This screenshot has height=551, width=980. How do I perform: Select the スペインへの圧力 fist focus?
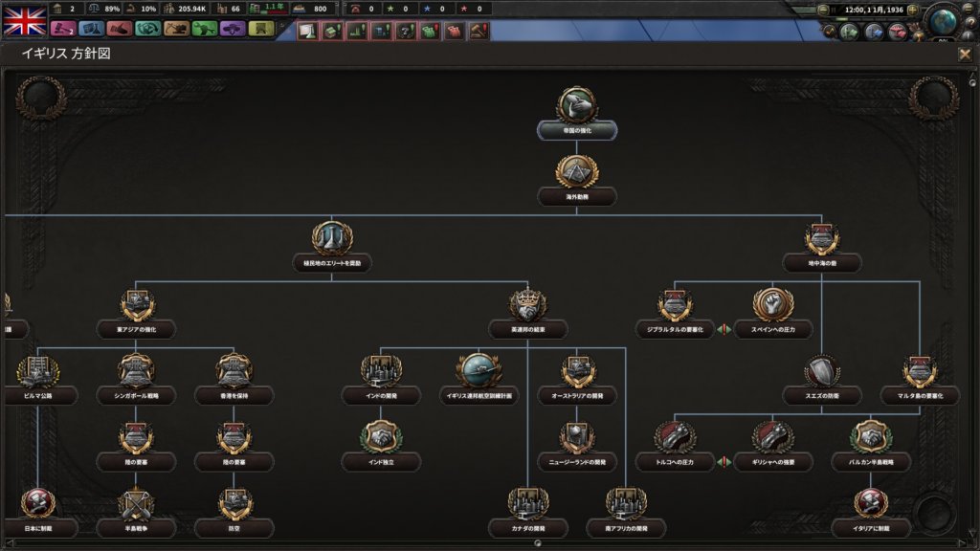(x=773, y=313)
